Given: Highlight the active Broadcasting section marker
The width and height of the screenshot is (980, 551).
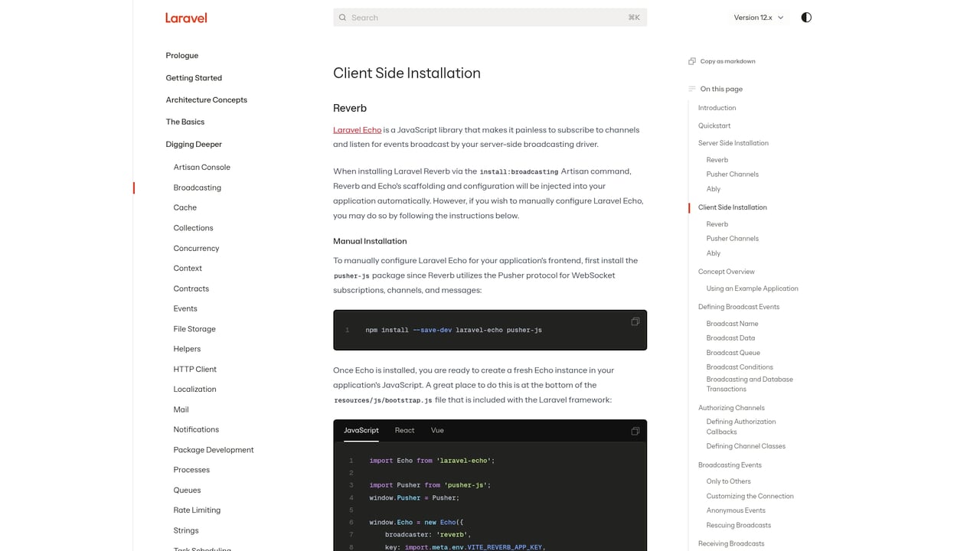Looking at the screenshot, I should tap(134, 187).
